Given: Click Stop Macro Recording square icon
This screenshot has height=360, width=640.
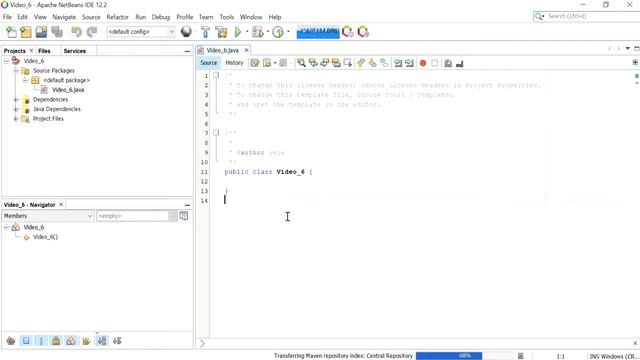Looking at the screenshot, I should click(434, 63).
